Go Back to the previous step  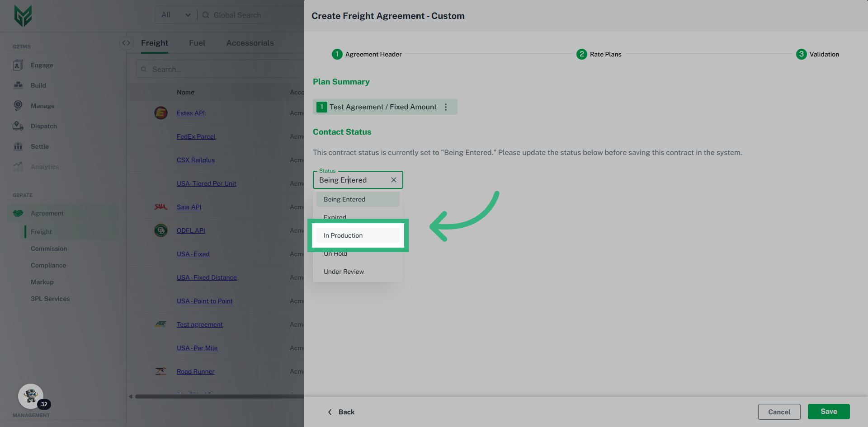click(x=341, y=412)
